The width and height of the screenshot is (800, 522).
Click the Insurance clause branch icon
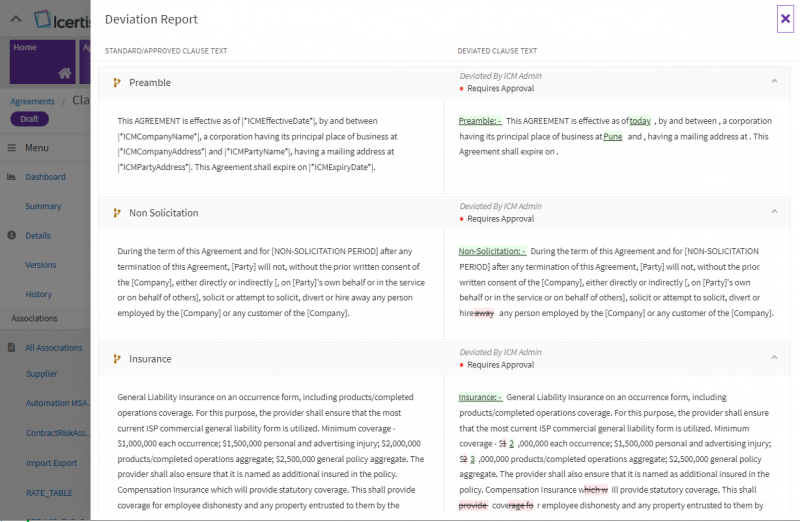click(117, 359)
